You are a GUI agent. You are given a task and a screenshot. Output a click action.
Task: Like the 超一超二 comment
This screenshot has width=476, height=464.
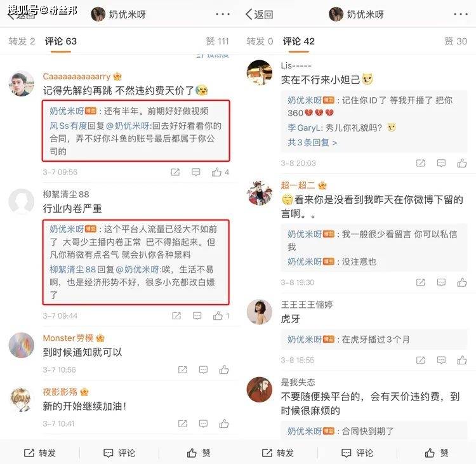(462, 282)
